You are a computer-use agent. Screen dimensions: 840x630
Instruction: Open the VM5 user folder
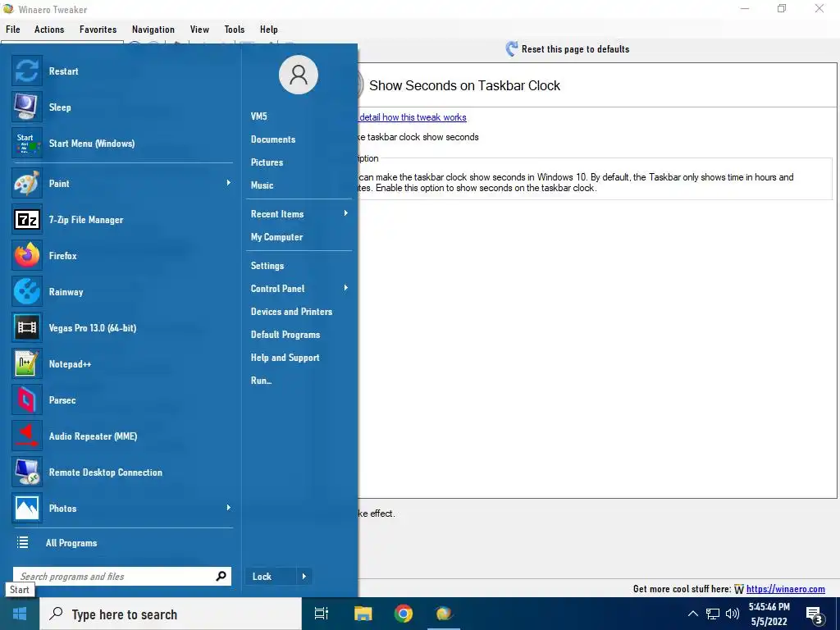258,116
